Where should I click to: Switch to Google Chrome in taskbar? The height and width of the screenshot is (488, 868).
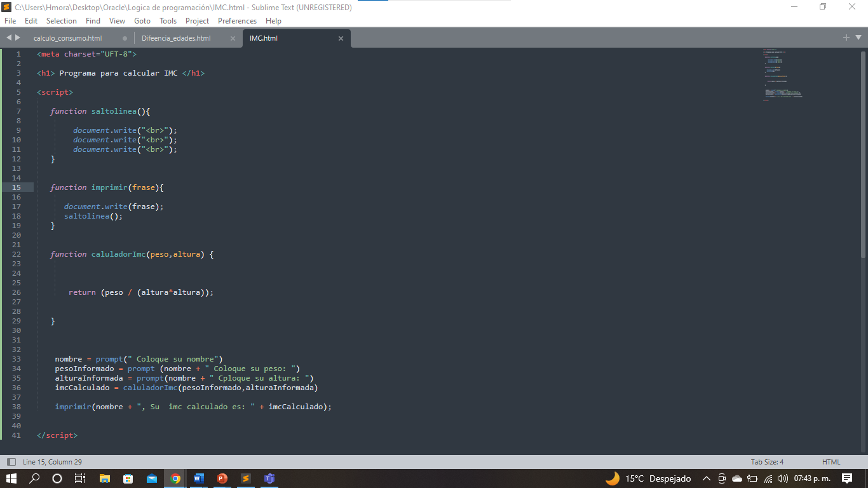click(175, 478)
